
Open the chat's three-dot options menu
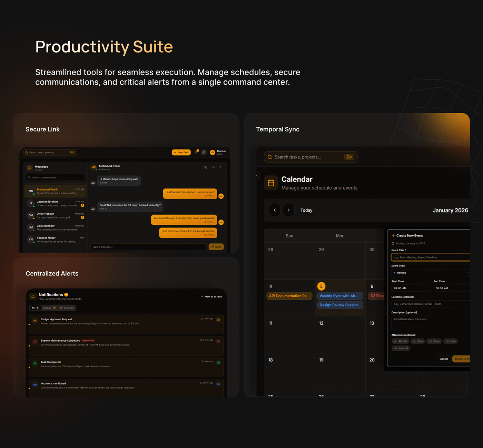[220, 167]
